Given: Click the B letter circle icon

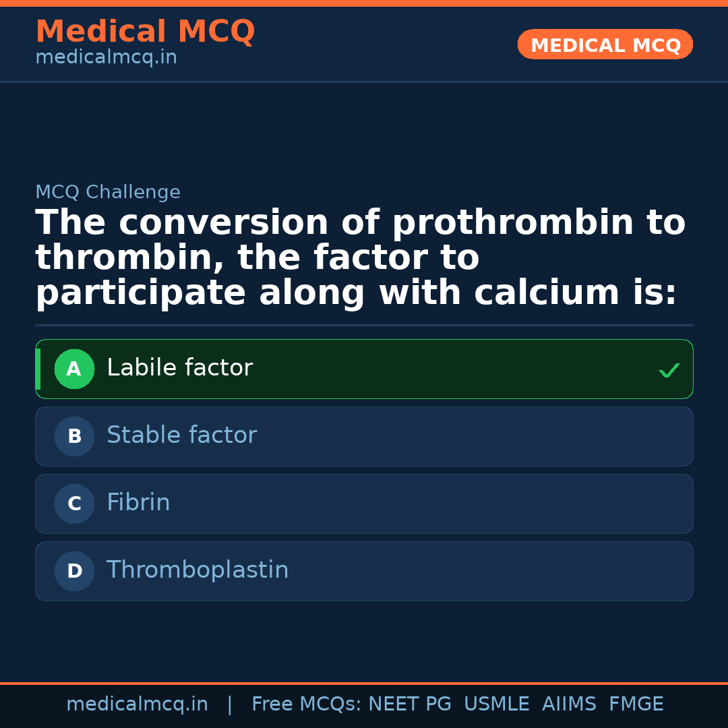Looking at the screenshot, I should (74, 436).
